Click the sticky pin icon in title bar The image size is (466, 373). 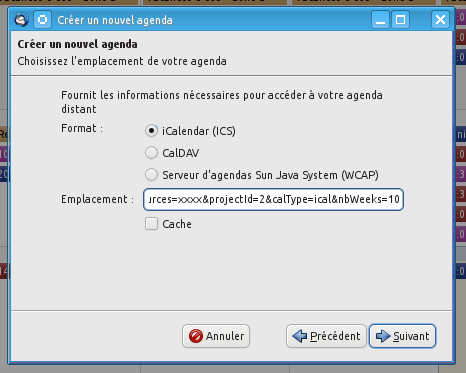coord(42,20)
